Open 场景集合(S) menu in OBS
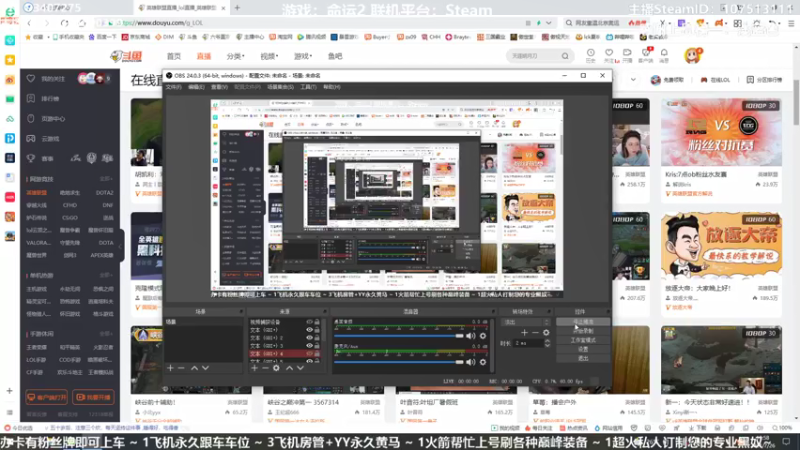Image resolution: width=800 pixels, height=450 pixels. click(280, 87)
